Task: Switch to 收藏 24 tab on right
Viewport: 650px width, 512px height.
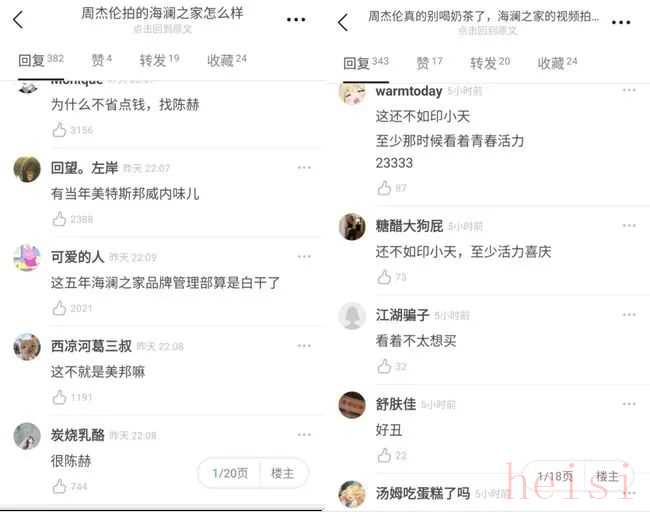Action: click(x=557, y=63)
